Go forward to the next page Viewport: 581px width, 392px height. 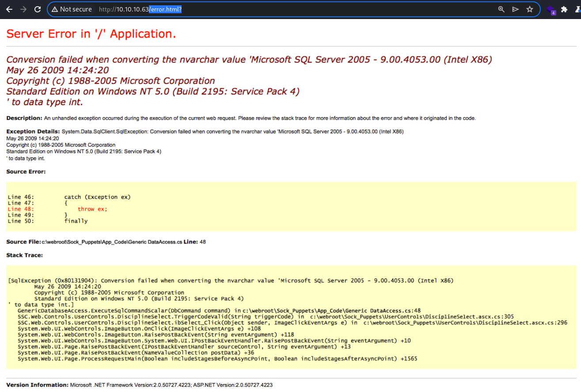(x=23, y=9)
